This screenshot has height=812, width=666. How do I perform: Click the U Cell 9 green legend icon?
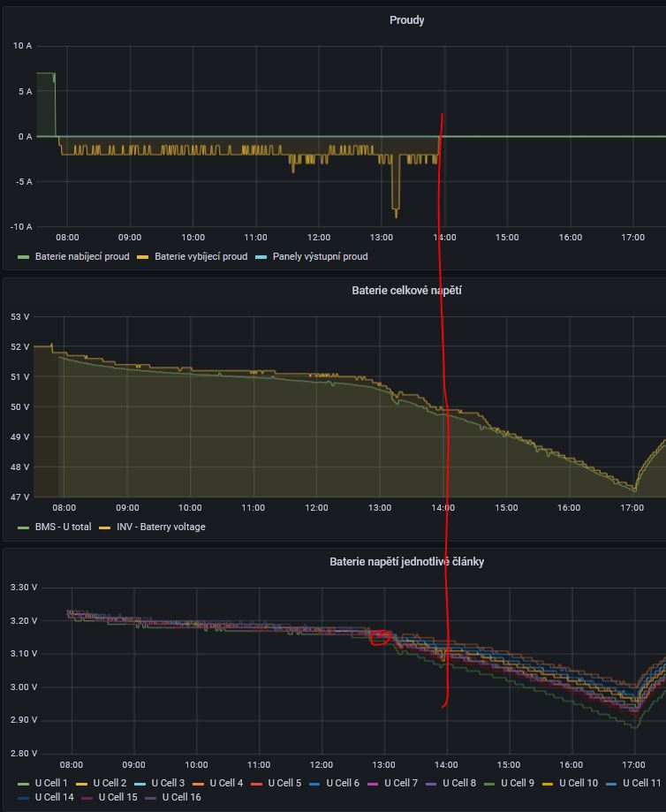pos(490,784)
